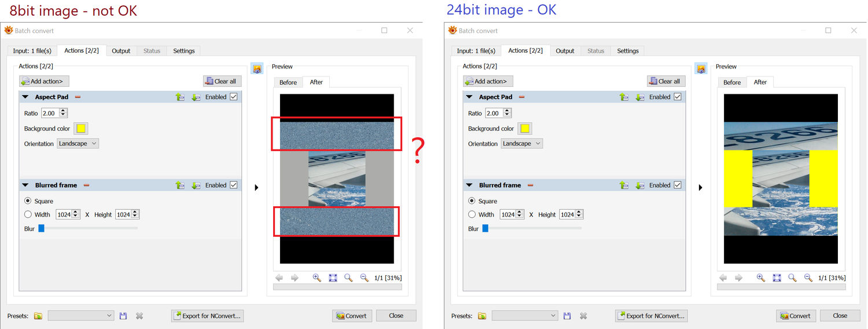Screen dimensions: 868x329
Task: Select Width radio button in 24bit window
Action: (x=472, y=214)
